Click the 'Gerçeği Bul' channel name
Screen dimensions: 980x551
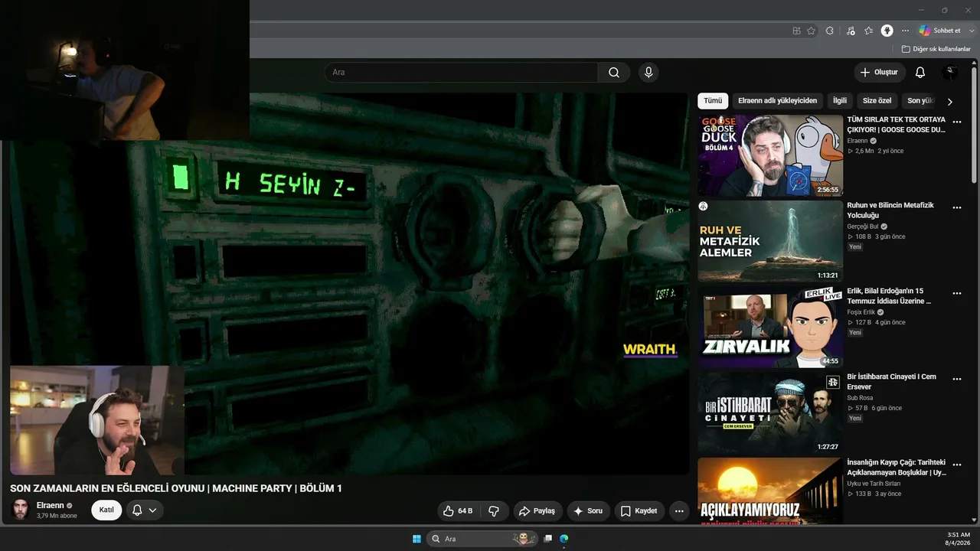click(862, 227)
